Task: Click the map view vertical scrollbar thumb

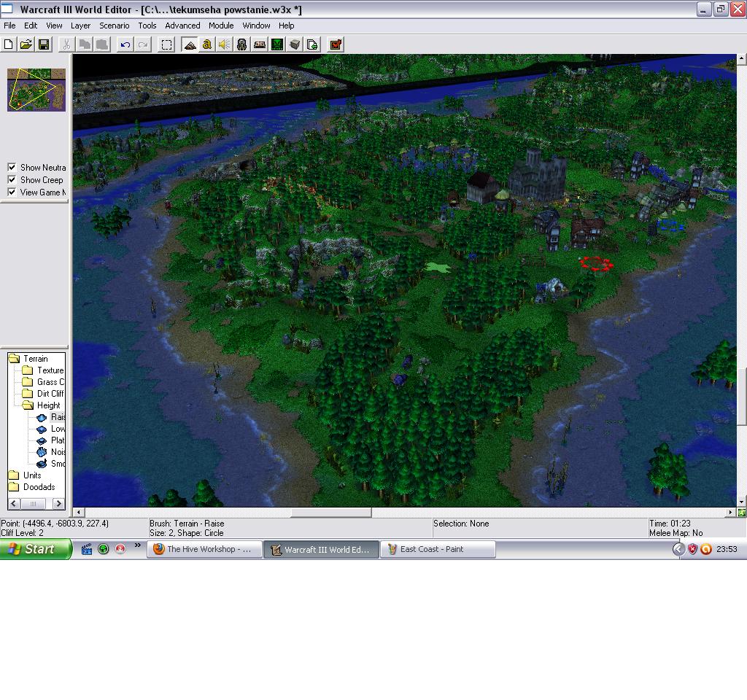Action: tap(741, 397)
